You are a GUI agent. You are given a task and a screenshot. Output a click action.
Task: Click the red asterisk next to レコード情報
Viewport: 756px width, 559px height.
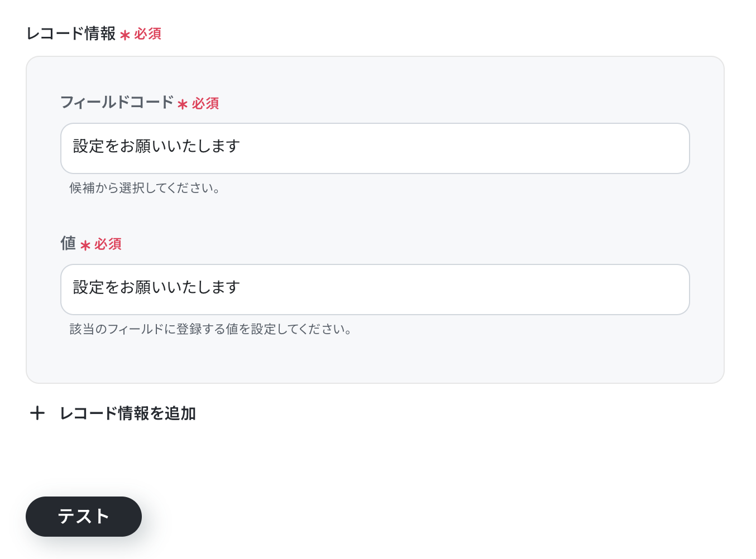125,35
